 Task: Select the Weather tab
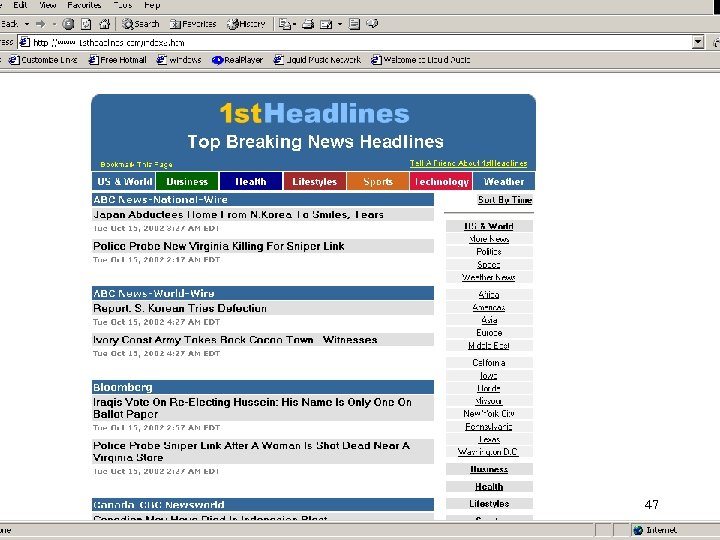504,181
